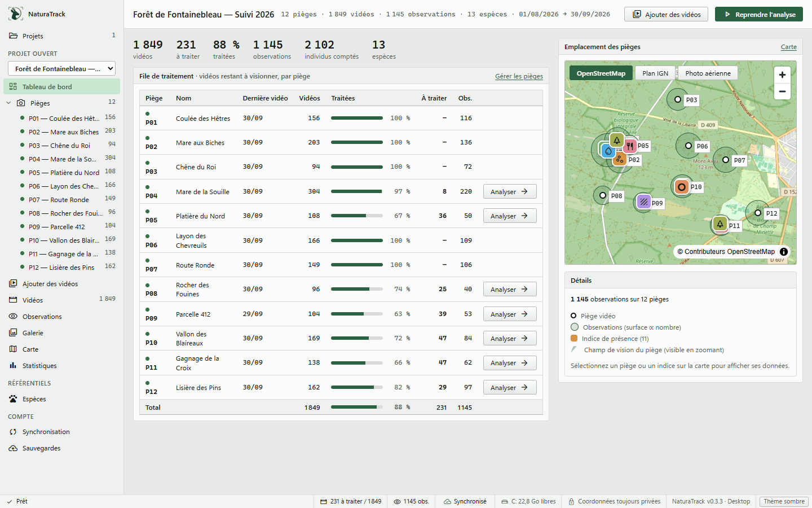Open the Gérer les pièges link

point(519,76)
